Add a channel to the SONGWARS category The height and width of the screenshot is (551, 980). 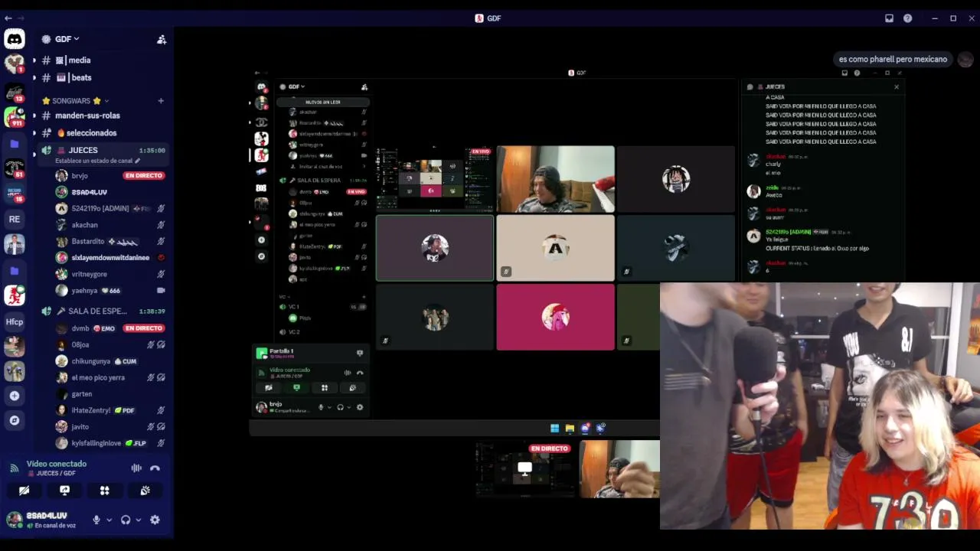(161, 101)
